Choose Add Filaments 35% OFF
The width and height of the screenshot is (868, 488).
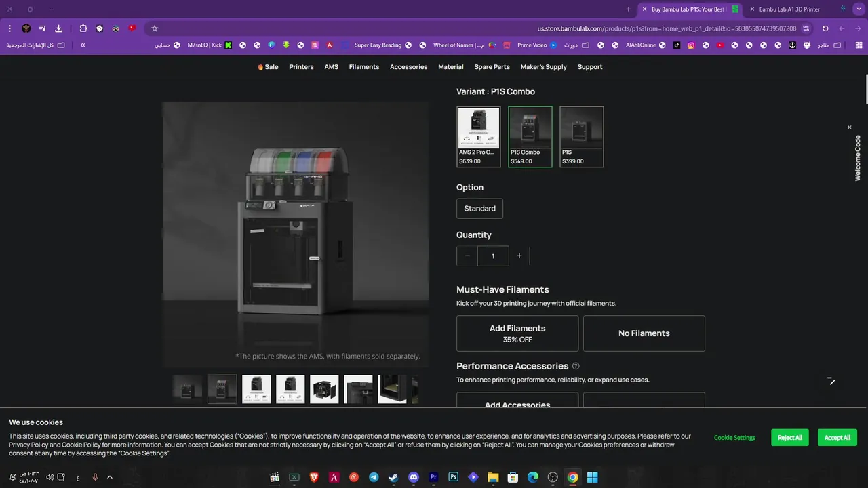tap(517, 333)
